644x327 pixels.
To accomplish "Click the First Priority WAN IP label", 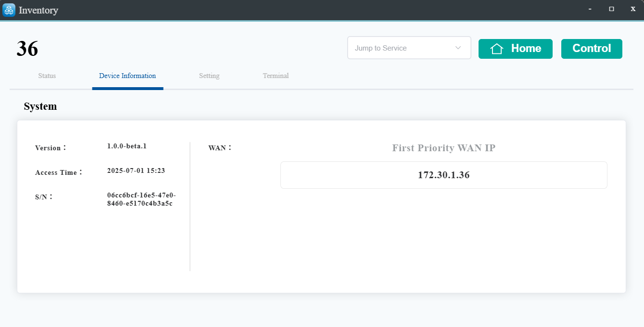I will point(443,148).
